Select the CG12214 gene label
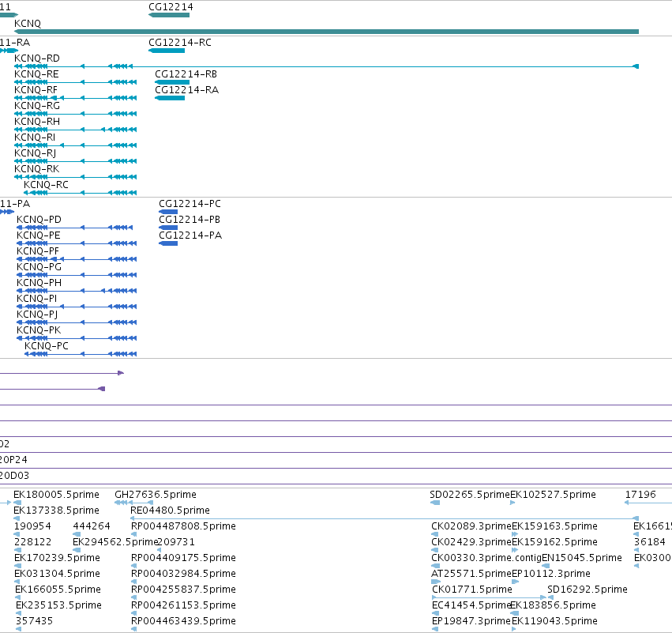The image size is (672, 633). coord(171,7)
